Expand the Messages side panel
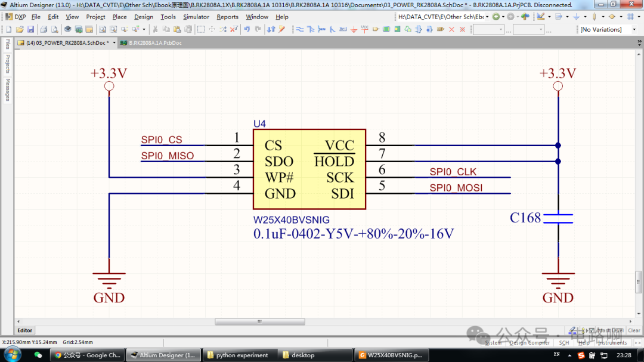This screenshot has height=362, width=644. [x=7, y=89]
